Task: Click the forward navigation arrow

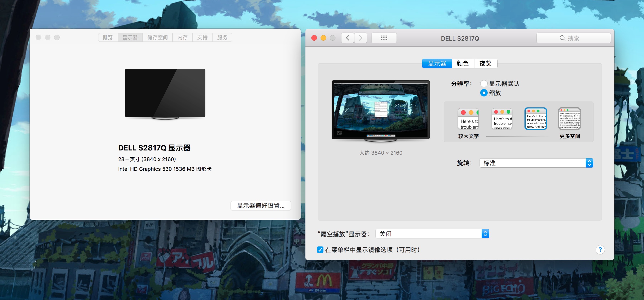Action: pos(361,38)
